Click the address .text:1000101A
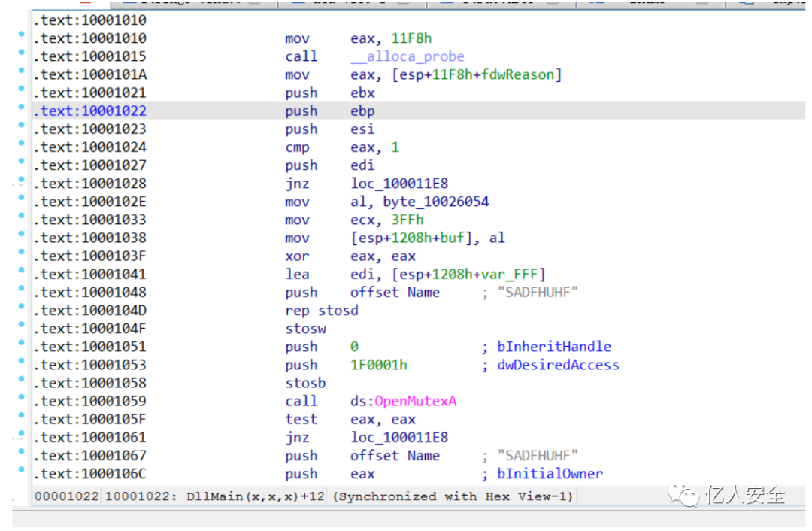Image resolution: width=812 pixels, height=531 pixels. [x=90, y=75]
